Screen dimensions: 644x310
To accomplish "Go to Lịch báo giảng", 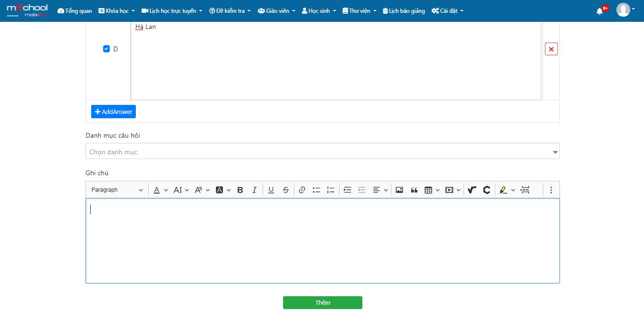I will (x=404, y=11).
